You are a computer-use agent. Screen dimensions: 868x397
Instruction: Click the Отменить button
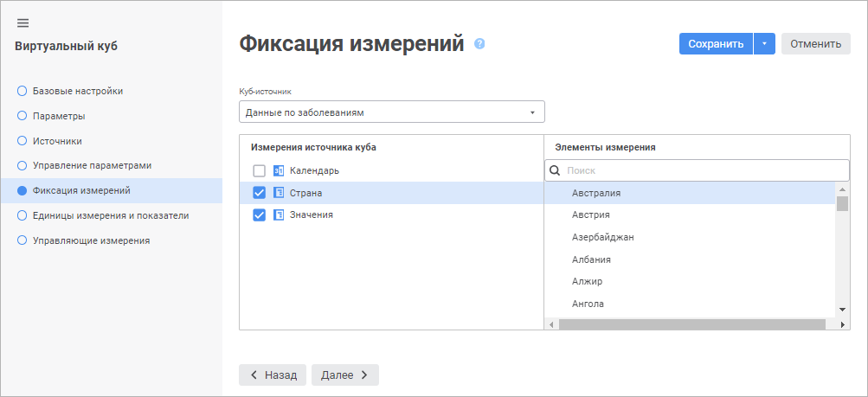tap(815, 44)
